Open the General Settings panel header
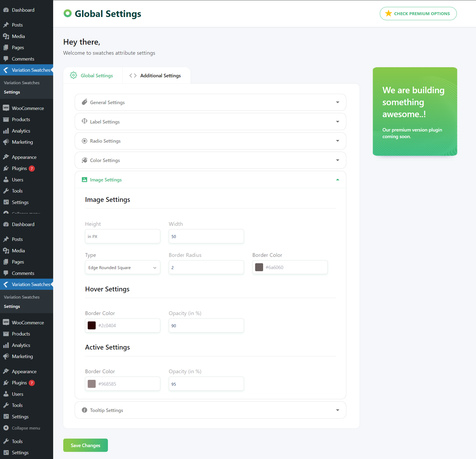 210,102
